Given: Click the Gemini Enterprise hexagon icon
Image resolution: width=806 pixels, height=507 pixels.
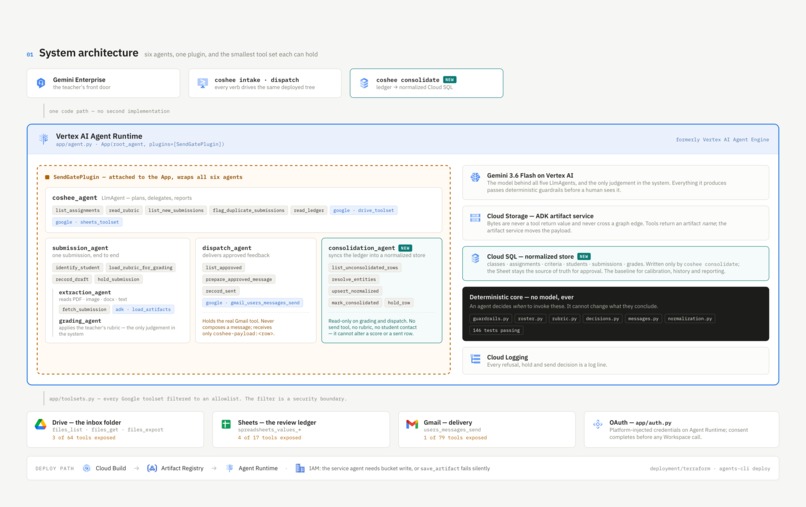Looking at the screenshot, I should tap(41, 83).
